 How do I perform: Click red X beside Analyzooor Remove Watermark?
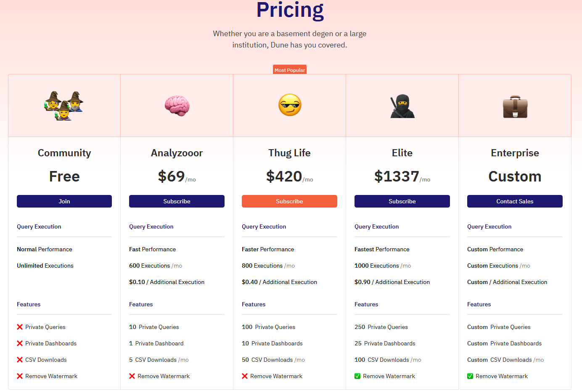[132, 376]
